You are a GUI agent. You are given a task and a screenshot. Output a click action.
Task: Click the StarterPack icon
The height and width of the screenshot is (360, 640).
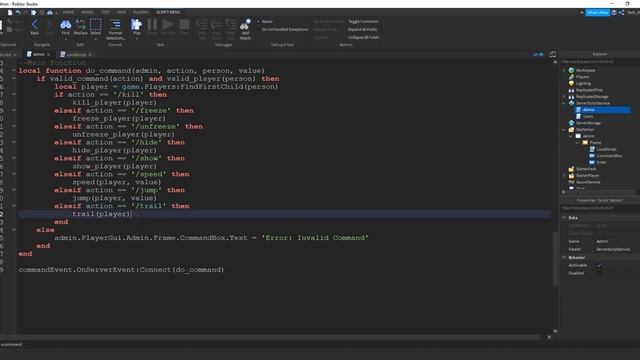tap(571, 169)
